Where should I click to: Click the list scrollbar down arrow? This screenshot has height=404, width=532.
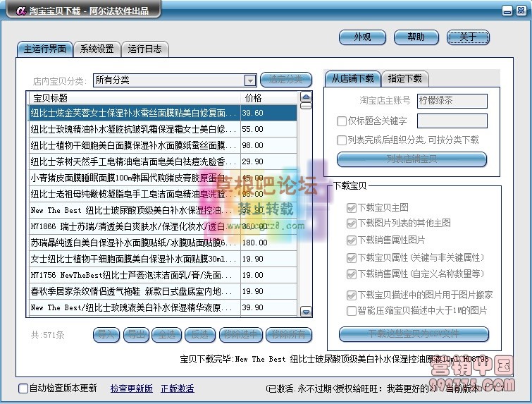click(306, 312)
